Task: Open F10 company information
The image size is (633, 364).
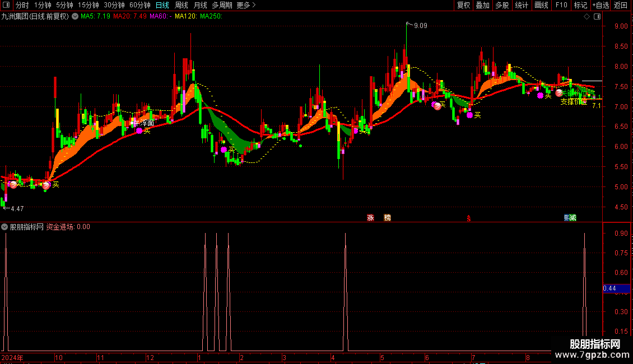Action: (x=561, y=5)
